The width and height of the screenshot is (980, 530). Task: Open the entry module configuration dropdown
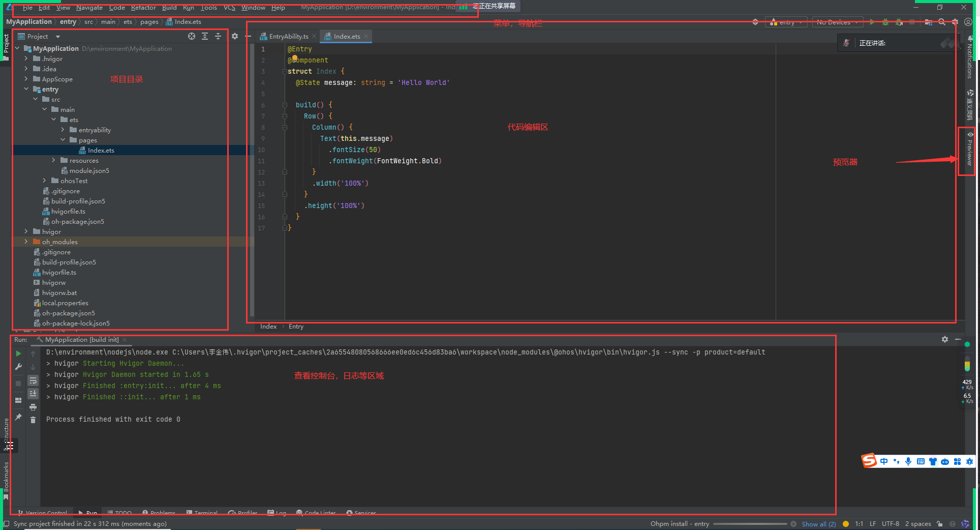pos(786,22)
